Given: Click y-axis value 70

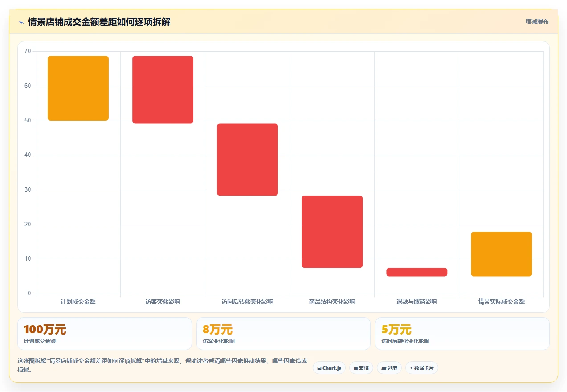Looking at the screenshot, I should pos(28,51).
